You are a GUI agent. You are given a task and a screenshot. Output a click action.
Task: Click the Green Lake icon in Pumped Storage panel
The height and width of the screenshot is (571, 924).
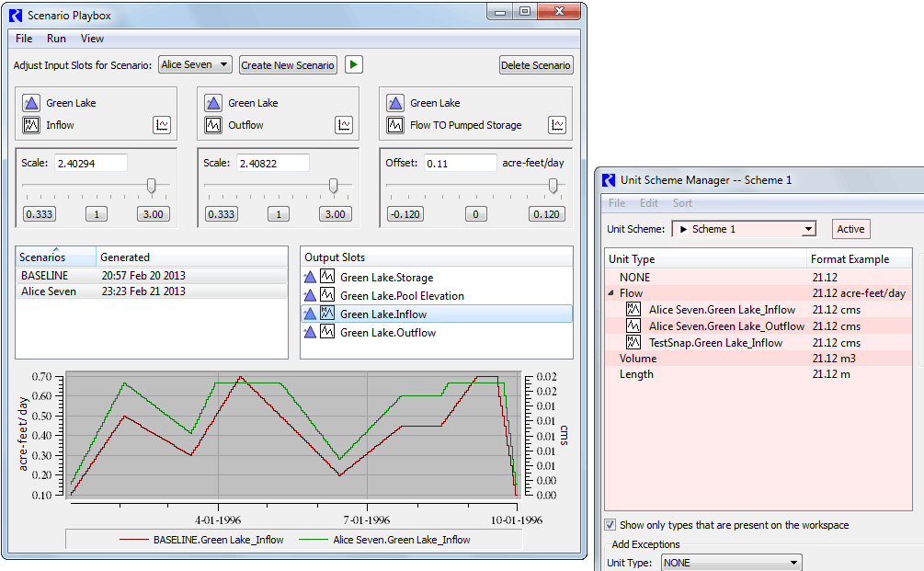(x=395, y=103)
